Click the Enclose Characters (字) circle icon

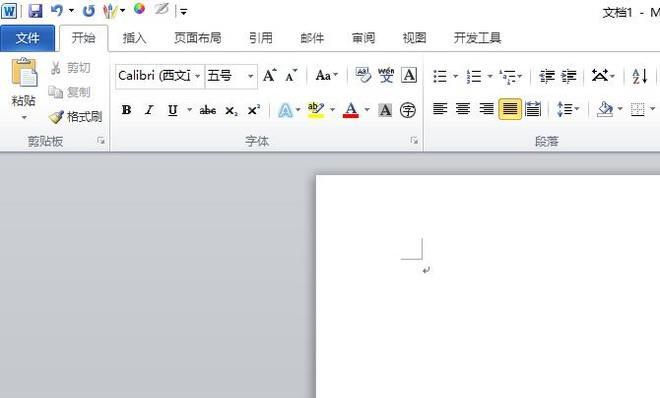(x=407, y=110)
